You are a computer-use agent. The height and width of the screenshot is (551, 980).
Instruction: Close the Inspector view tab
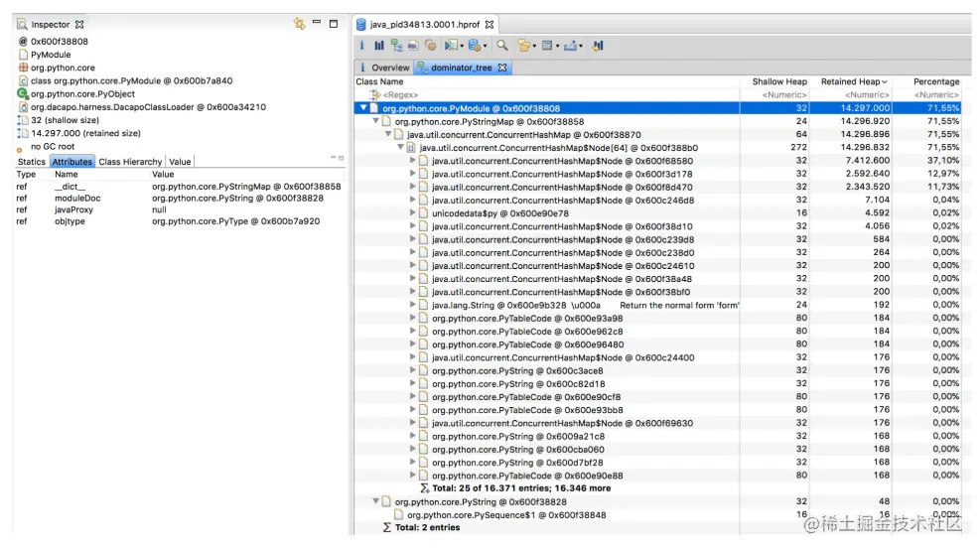click(79, 25)
